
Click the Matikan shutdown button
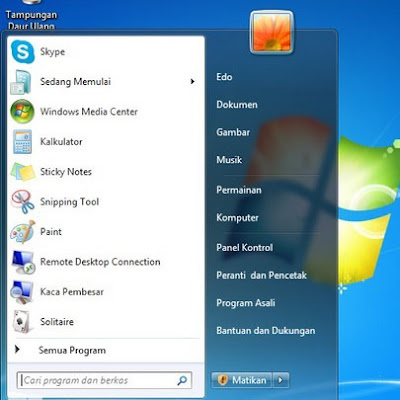coord(242,380)
